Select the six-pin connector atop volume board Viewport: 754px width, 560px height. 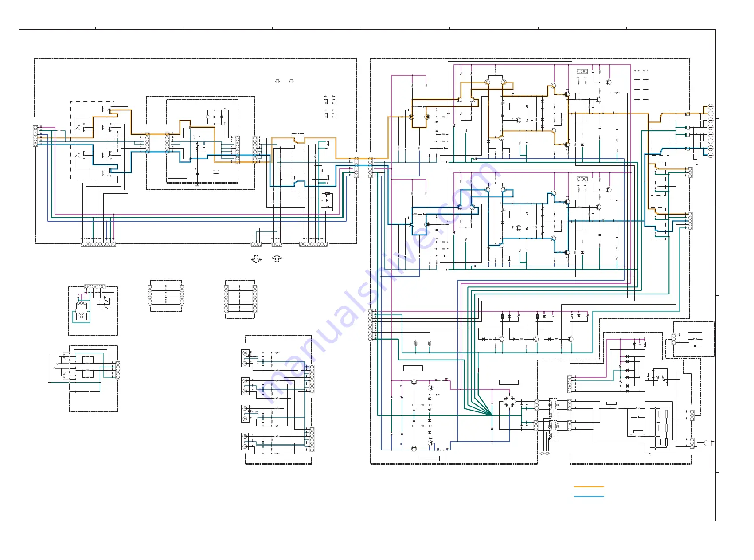point(95,286)
